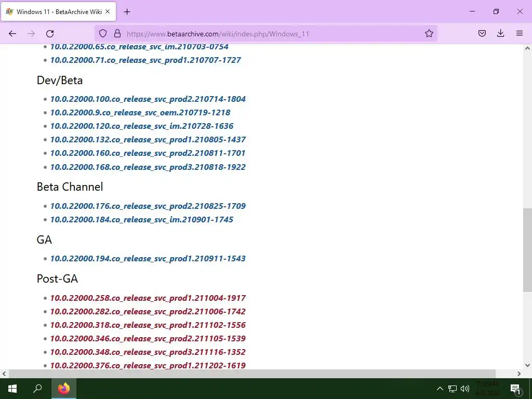Image resolution: width=532 pixels, height=399 pixels.
Task: Click the vertical scrollbar up arrow
Action: point(527,48)
